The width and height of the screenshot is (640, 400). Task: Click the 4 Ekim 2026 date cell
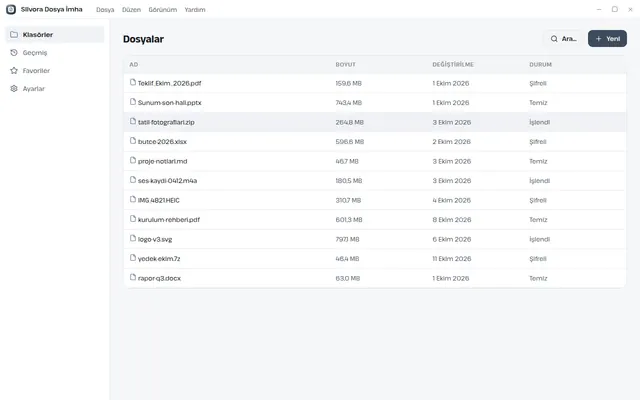(452, 200)
